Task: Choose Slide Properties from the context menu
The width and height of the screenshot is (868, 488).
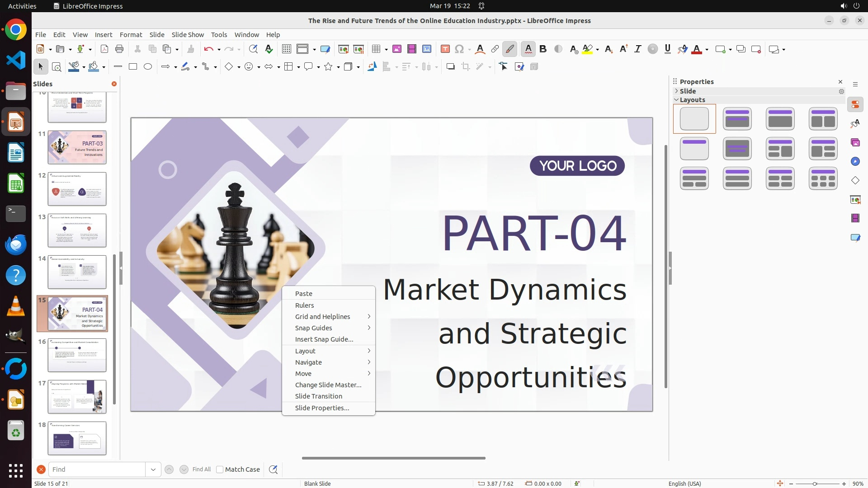Action: pos(322,408)
